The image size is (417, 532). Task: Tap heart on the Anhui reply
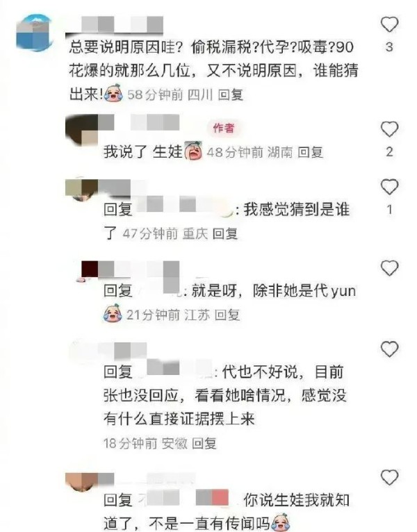tap(389, 349)
